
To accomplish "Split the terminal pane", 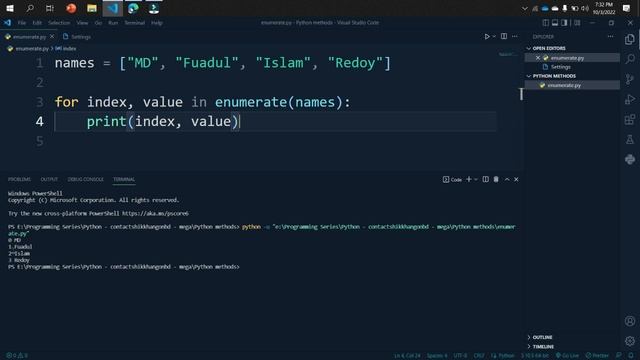I will (485, 179).
